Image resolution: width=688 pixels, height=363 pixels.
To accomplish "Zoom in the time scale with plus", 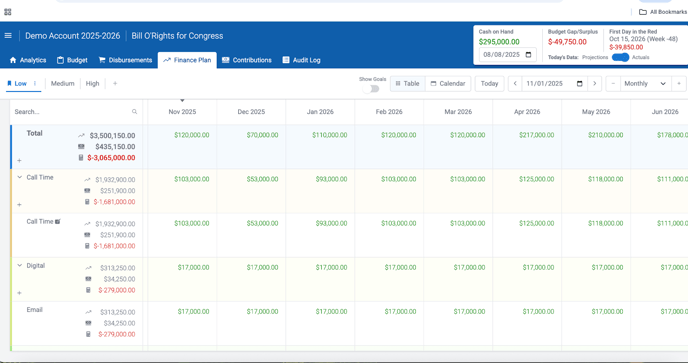I will tap(679, 83).
